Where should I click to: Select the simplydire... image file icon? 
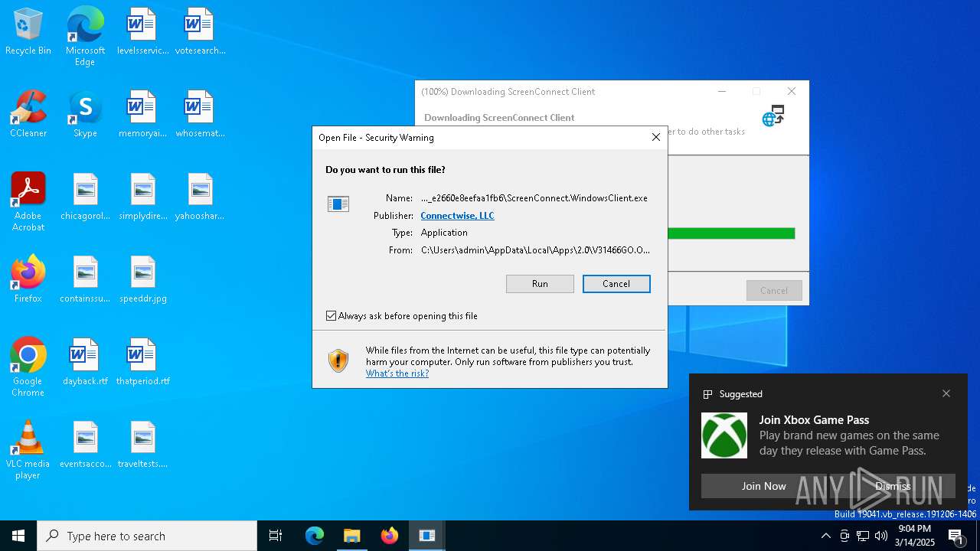(x=142, y=197)
